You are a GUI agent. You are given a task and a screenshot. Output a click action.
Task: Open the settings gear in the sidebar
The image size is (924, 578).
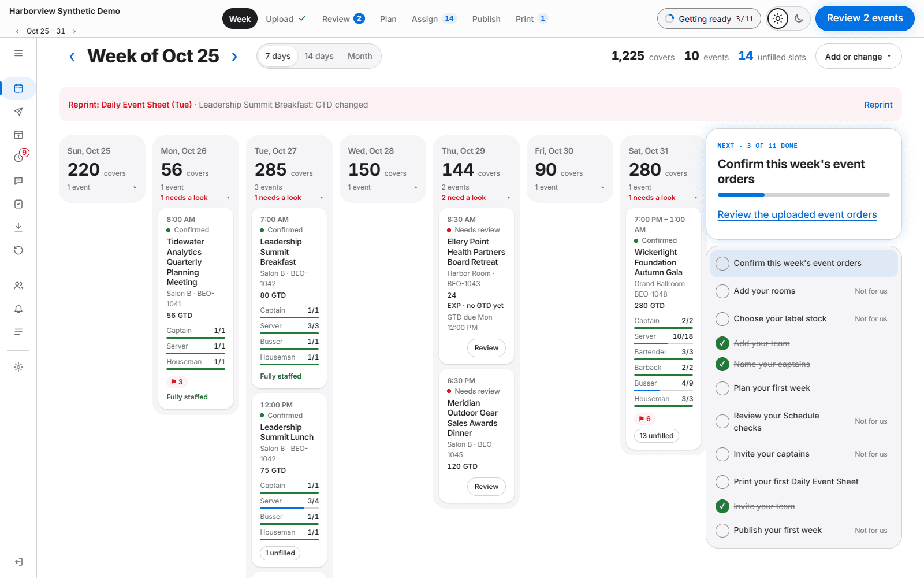coord(18,367)
